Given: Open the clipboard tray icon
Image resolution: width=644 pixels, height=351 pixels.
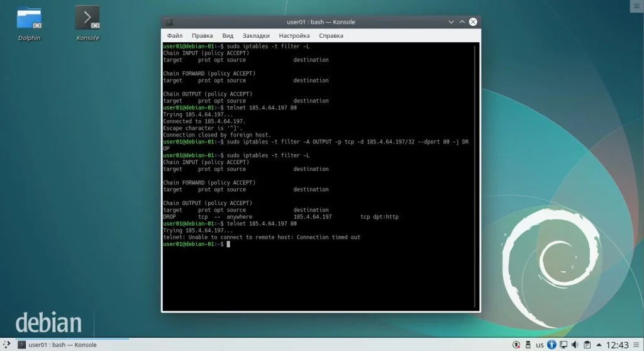Looking at the screenshot, I should click(x=587, y=345).
